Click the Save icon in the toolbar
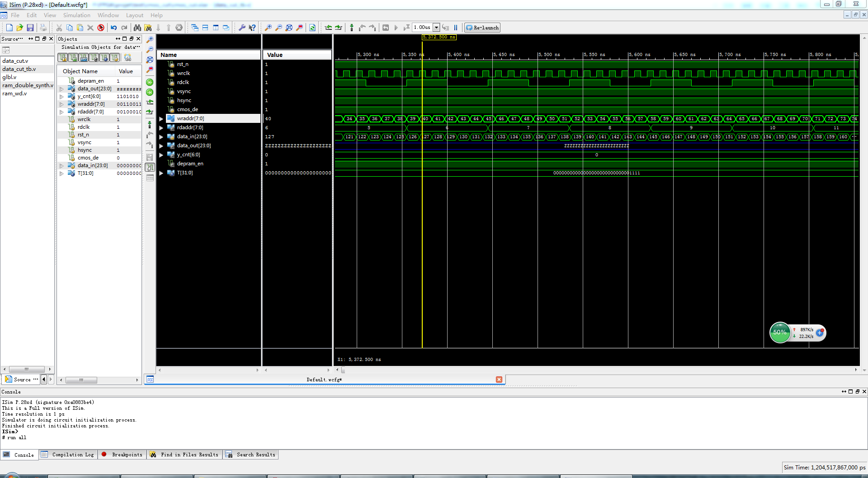 (30, 28)
